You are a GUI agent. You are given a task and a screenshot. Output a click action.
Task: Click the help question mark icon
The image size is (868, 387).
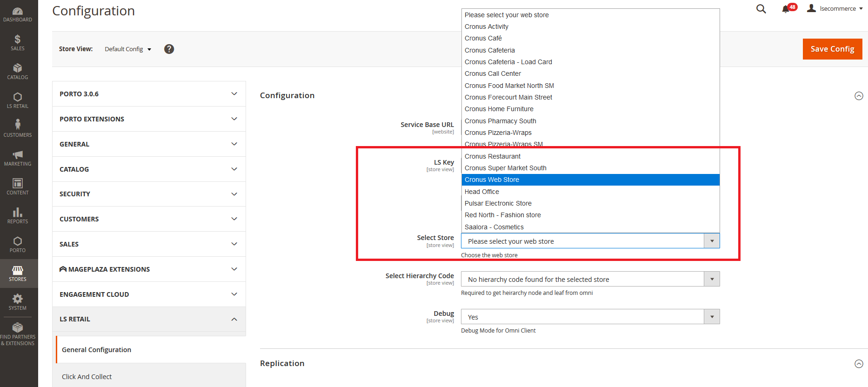(x=169, y=49)
